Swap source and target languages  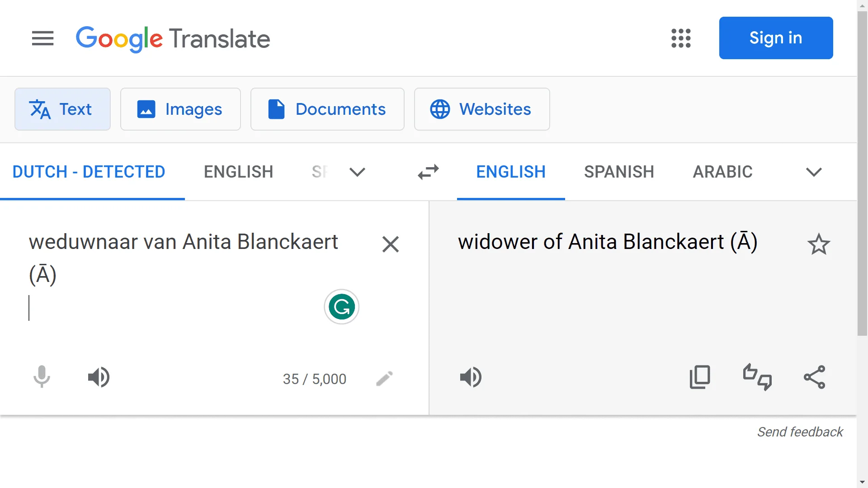(x=428, y=172)
